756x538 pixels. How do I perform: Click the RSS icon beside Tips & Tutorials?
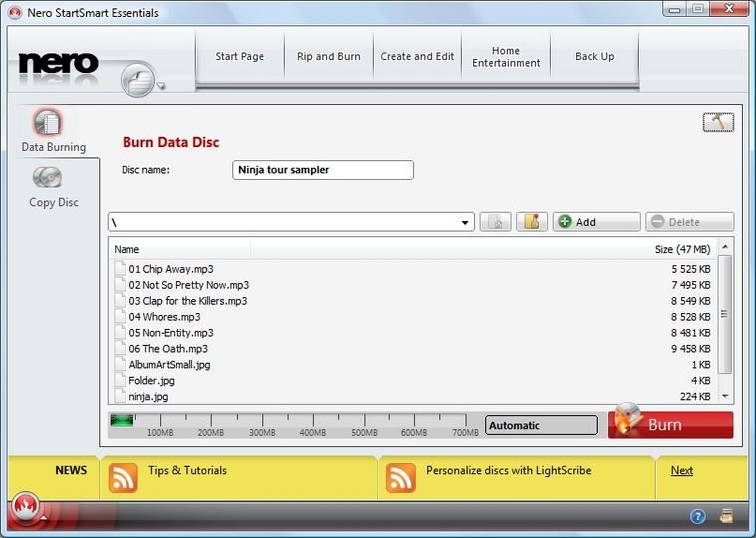(123, 478)
